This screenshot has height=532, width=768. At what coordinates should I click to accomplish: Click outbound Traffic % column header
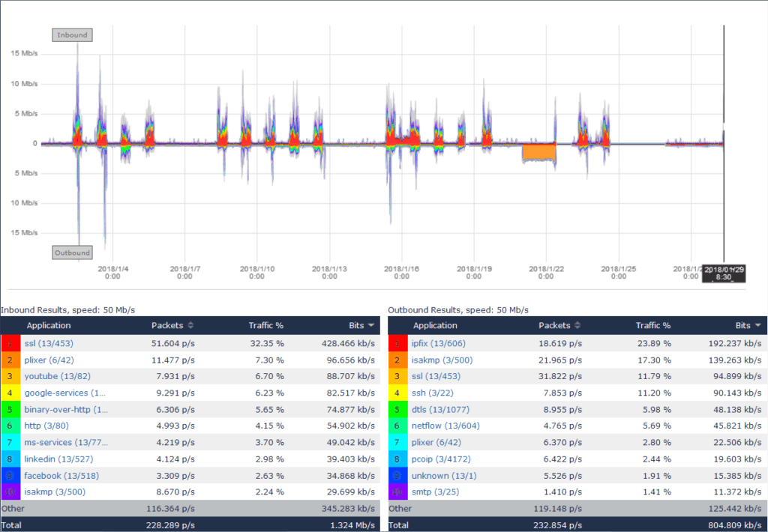pyautogui.click(x=653, y=325)
